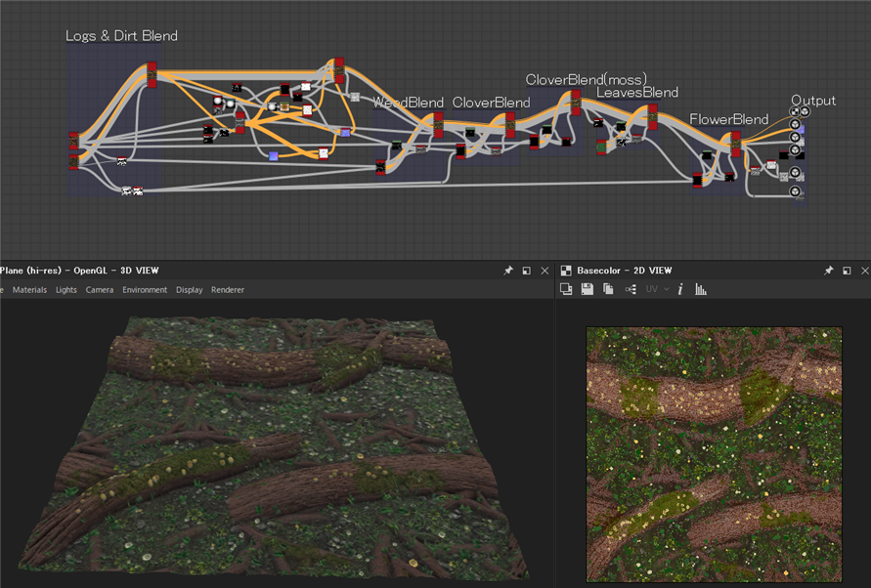Open the Renderer menu in 3D view
Image resolution: width=871 pixels, height=588 pixels.
(x=228, y=290)
